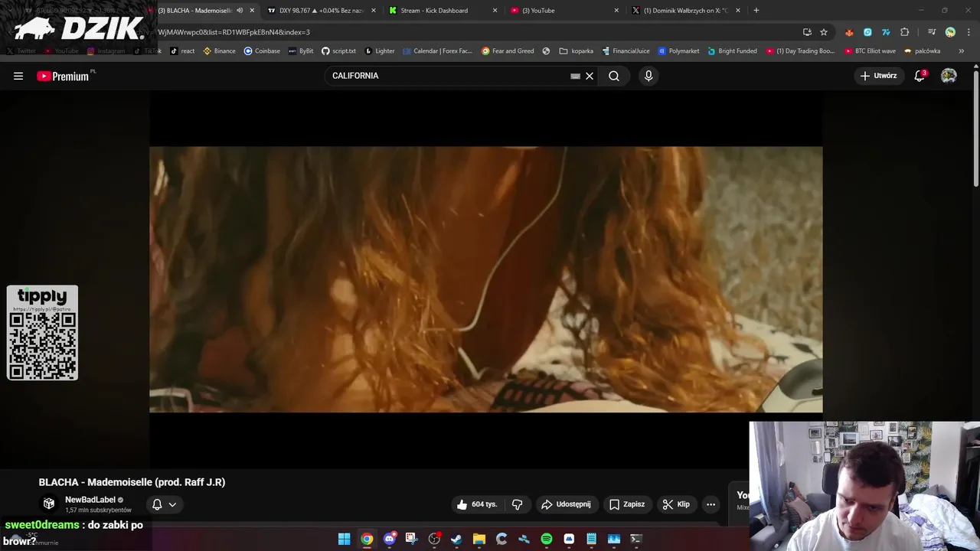Open more actions three-dot menu

pos(710,504)
